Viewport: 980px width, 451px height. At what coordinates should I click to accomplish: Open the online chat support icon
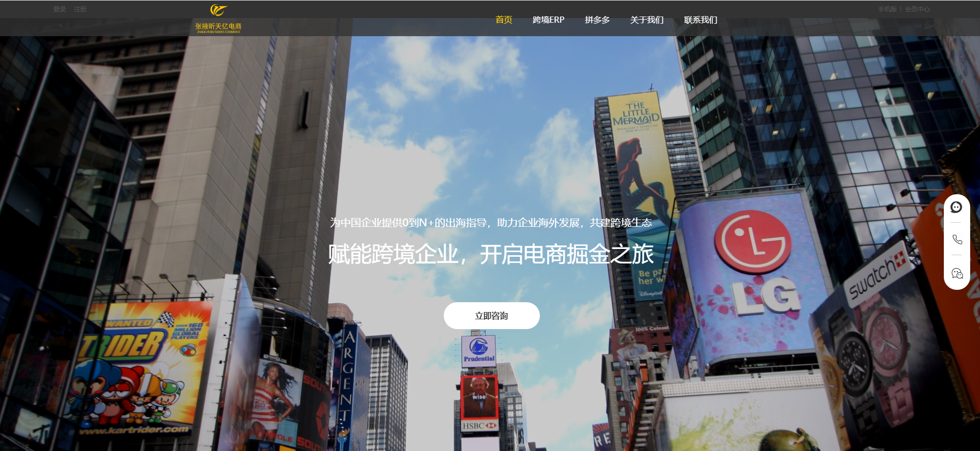coord(956,207)
